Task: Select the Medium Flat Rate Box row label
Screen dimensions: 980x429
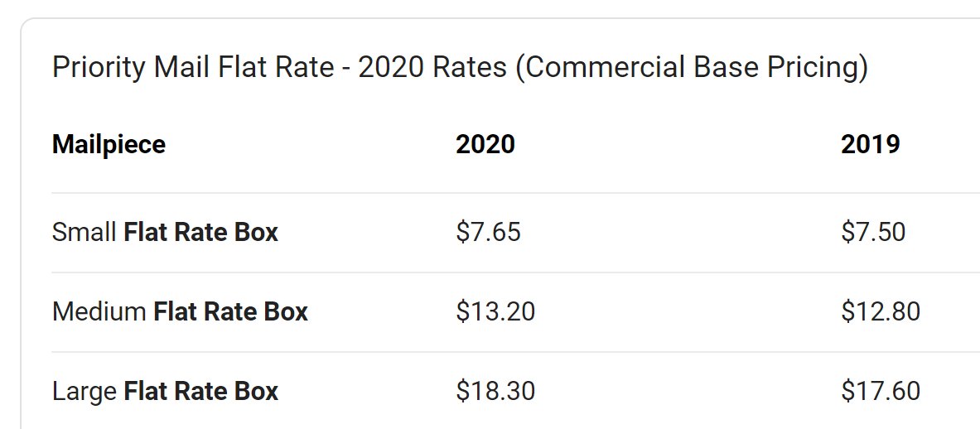Action: 180,311
